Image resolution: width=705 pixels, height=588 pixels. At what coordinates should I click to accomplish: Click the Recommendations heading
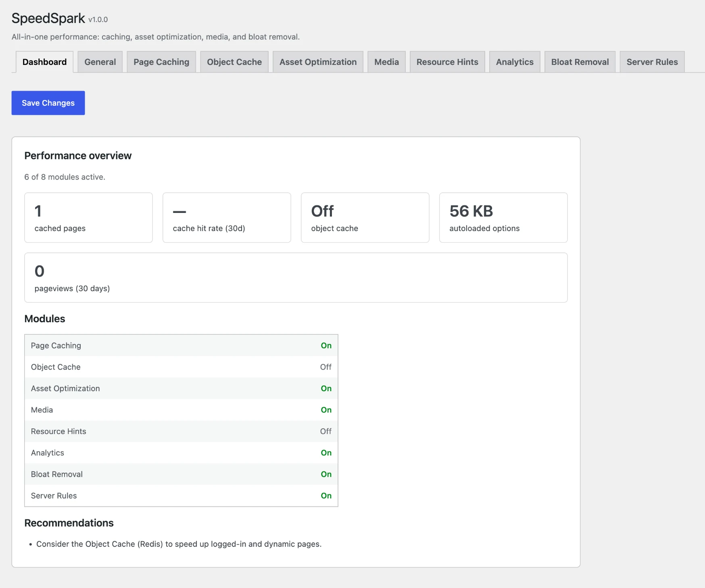click(69, 523)
